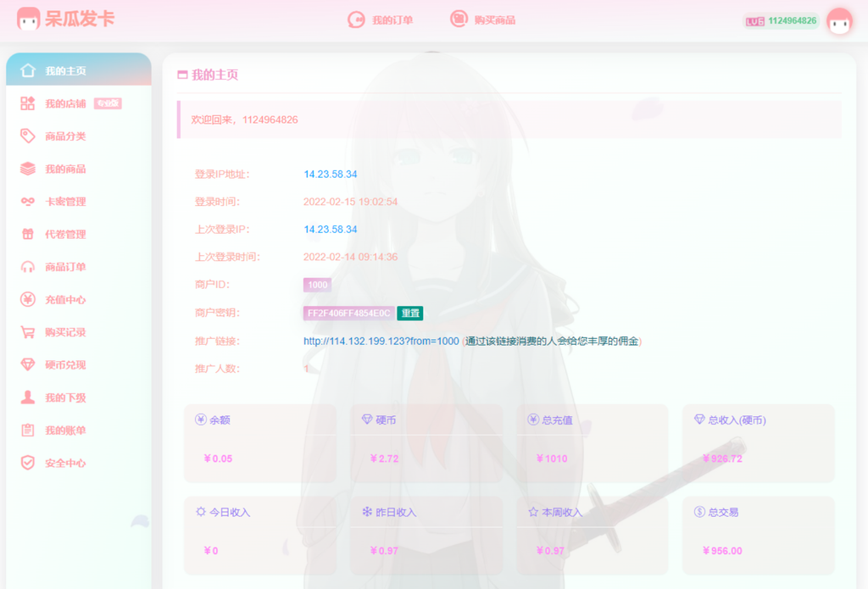868x589 pixels.
Task: Click the 代卷管理 gift icon
Action: (x=28, y=234)
